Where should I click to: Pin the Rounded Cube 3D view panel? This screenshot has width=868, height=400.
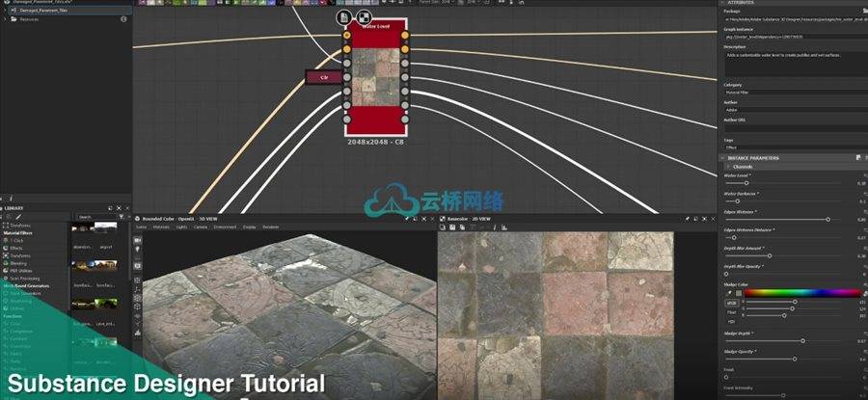407,219
